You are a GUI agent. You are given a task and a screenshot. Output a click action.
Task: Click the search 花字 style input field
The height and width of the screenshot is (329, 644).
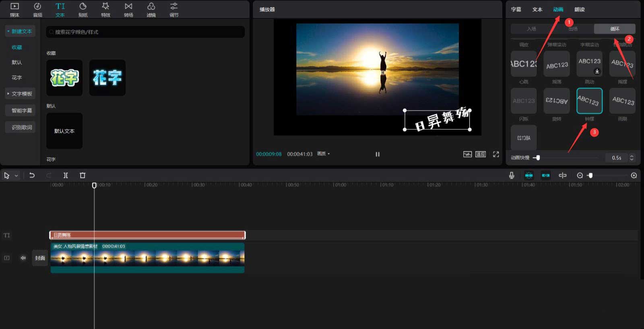(145, 32)
